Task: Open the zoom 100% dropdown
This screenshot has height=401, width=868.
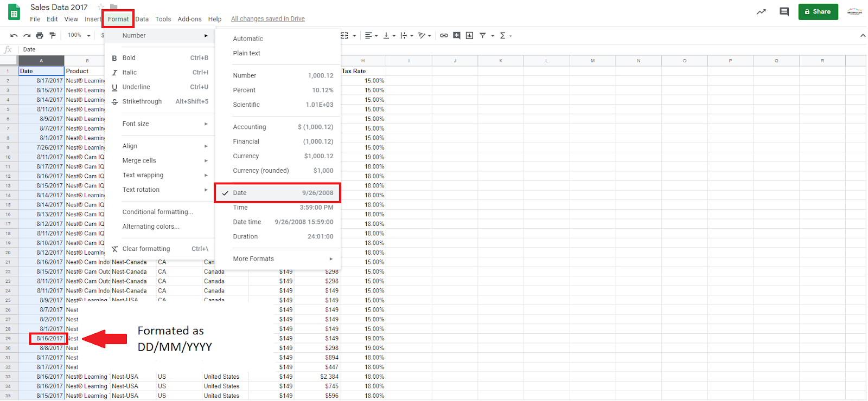Action: (79, 35)
